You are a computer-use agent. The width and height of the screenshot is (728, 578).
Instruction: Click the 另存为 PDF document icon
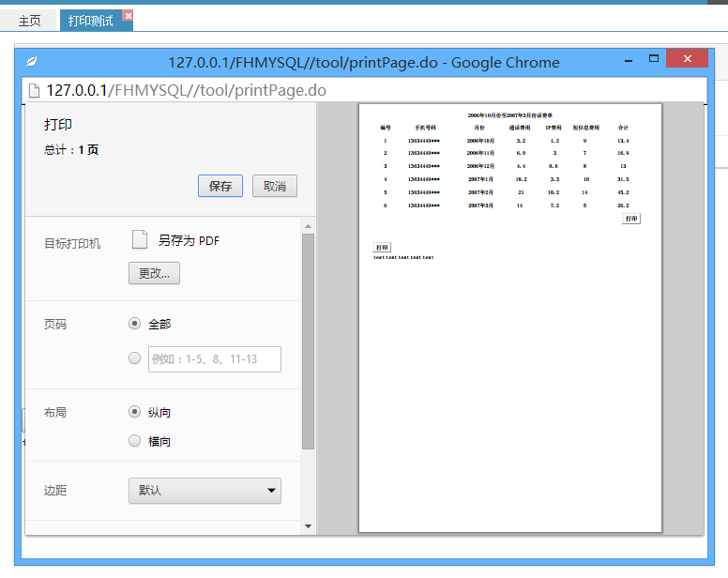(x=139, y=239)
